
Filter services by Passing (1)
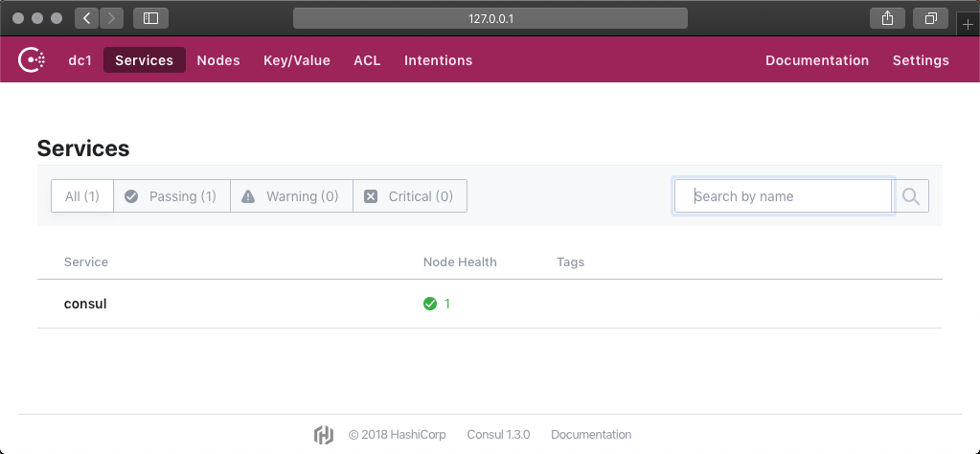pos(171,196)
